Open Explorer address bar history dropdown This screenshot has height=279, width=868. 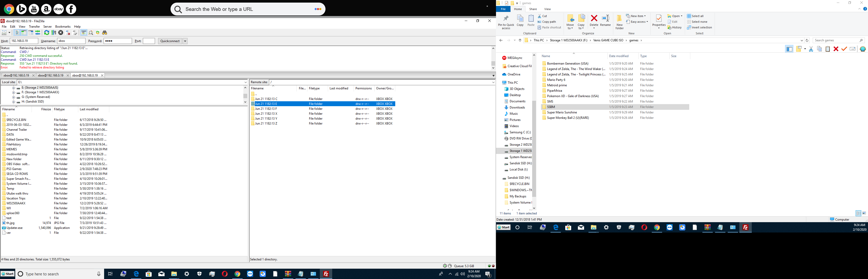pos(802,41)
